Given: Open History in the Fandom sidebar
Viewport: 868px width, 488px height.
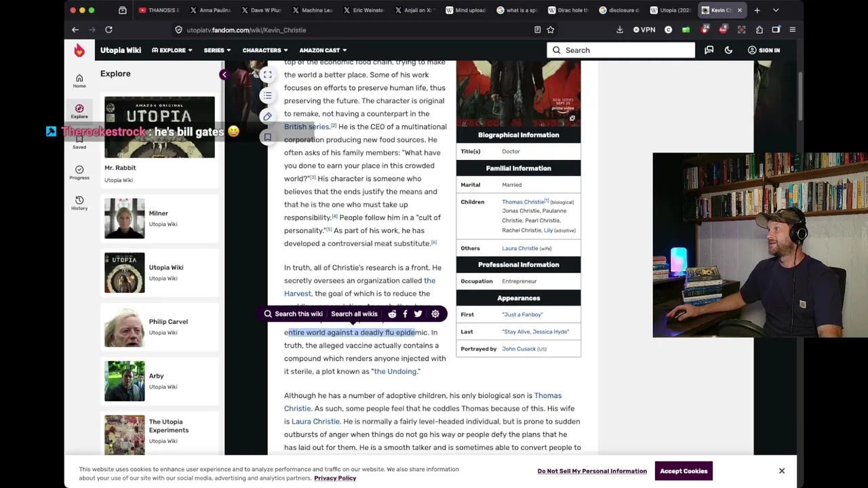Looking at the screenshot, I should [79, 203].
